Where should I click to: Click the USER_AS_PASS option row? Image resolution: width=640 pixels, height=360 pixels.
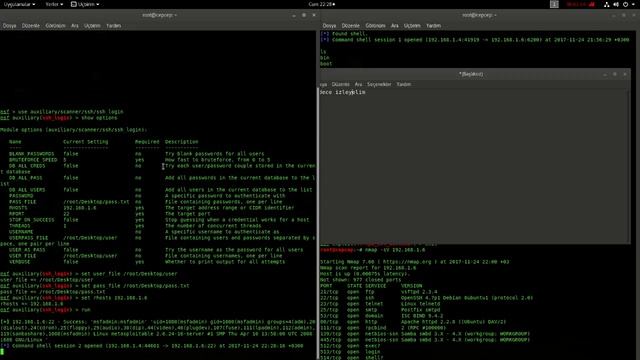click(x=156, y=250)
